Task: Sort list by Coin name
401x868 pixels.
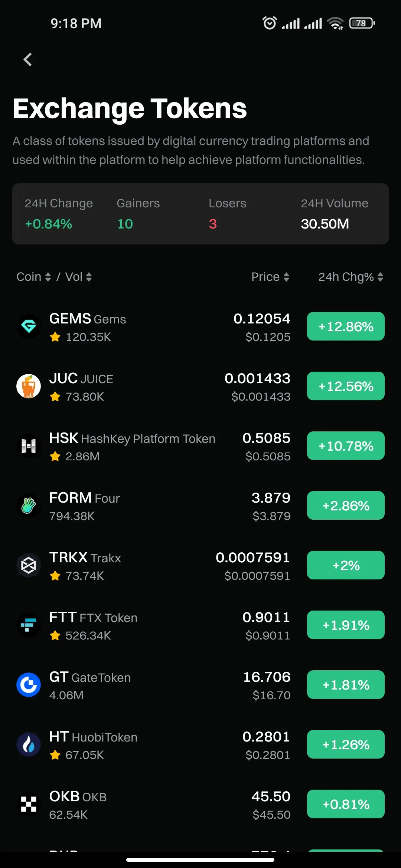Action: [x=33, y=277]
